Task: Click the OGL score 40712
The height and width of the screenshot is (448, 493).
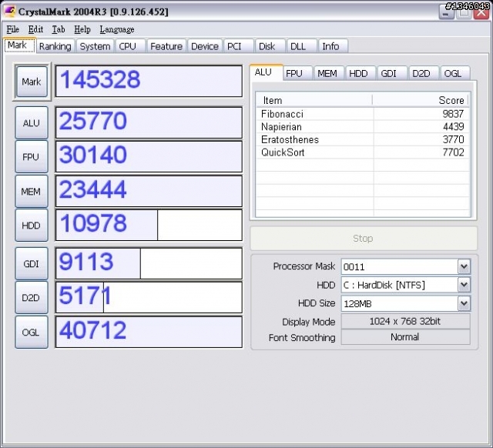Action: [x=149, y=332]
